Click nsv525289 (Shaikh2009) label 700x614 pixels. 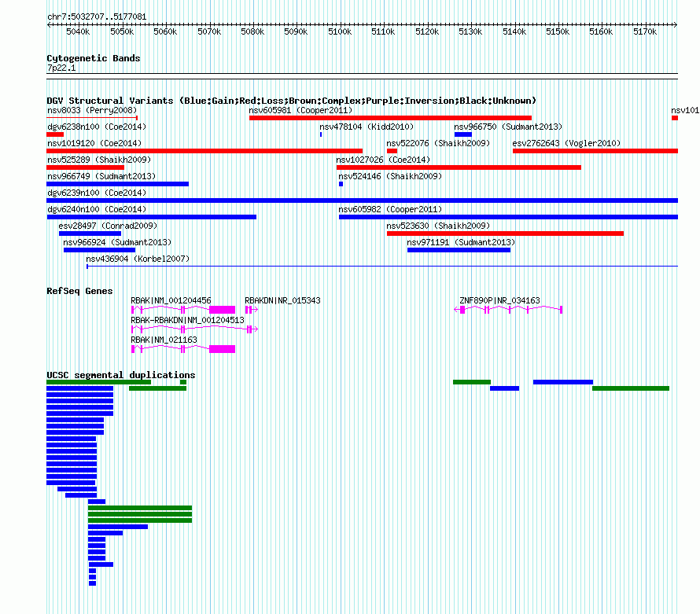[99, 160]
